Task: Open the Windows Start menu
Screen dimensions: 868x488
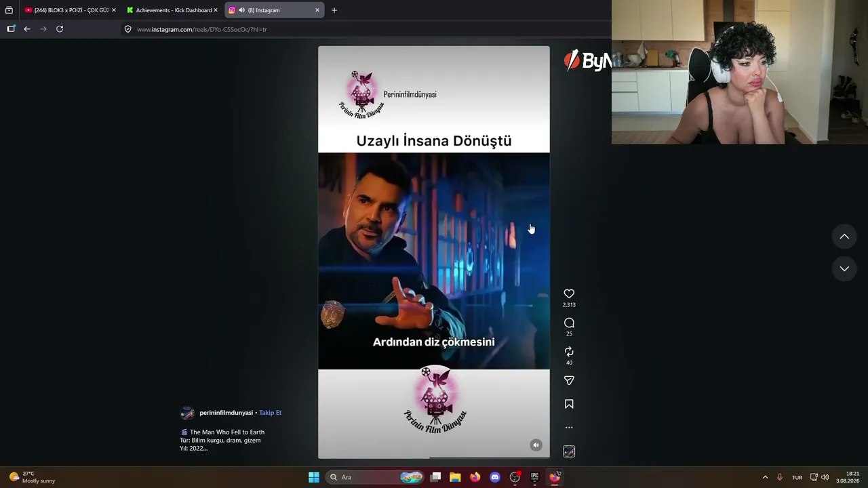Action: point(314,477)
